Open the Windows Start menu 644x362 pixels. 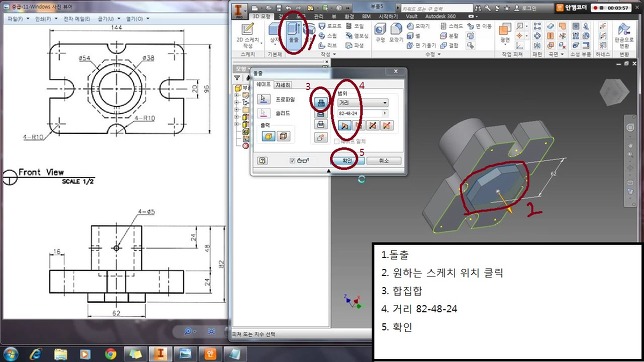(10, 354)
